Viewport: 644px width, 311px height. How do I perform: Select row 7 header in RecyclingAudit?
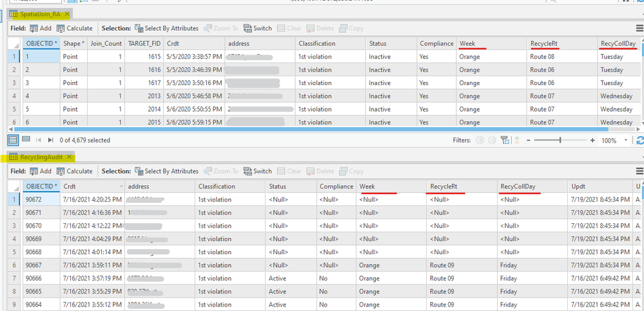point(14,279)
